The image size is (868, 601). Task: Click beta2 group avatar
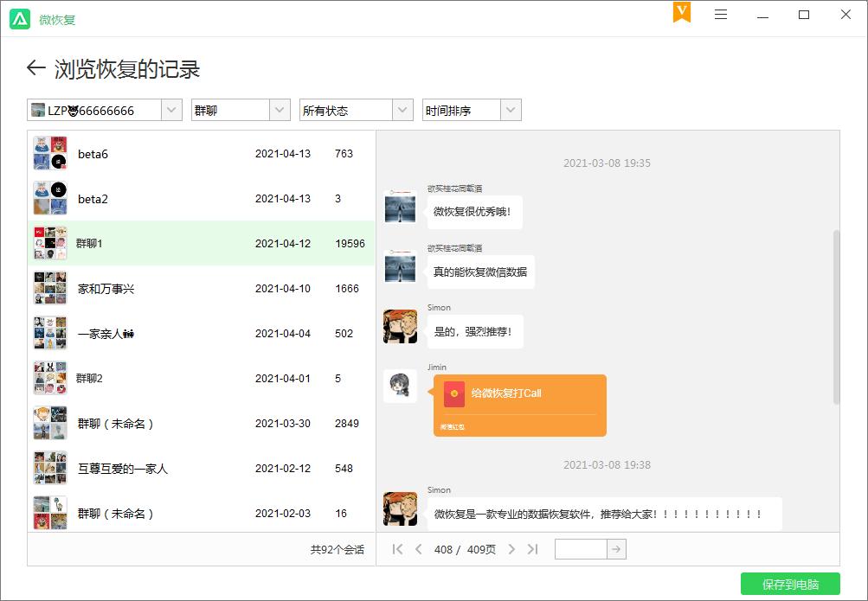coord(50,198)
